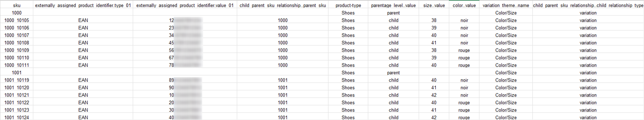Click the parent sku cell for sku 1001 10122
The height and width of the screenshot is (120, 644).
point(283,103)
